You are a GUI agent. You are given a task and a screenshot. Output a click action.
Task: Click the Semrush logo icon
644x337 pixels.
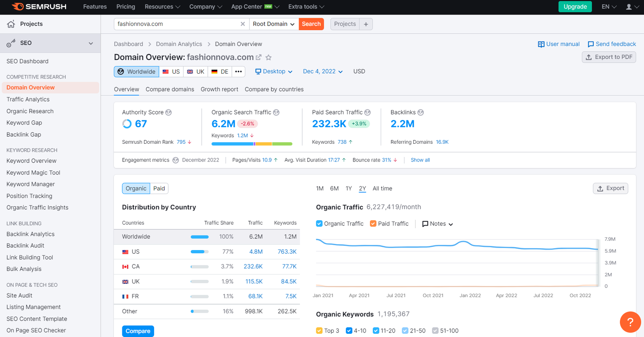[x=18, y=6]
